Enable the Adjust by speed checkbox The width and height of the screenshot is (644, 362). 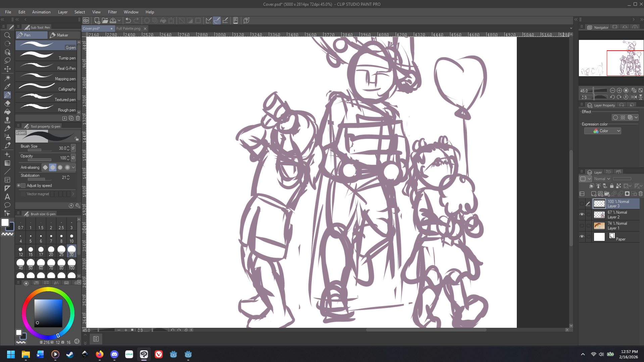pyautogui.click(x=23, y=186)
